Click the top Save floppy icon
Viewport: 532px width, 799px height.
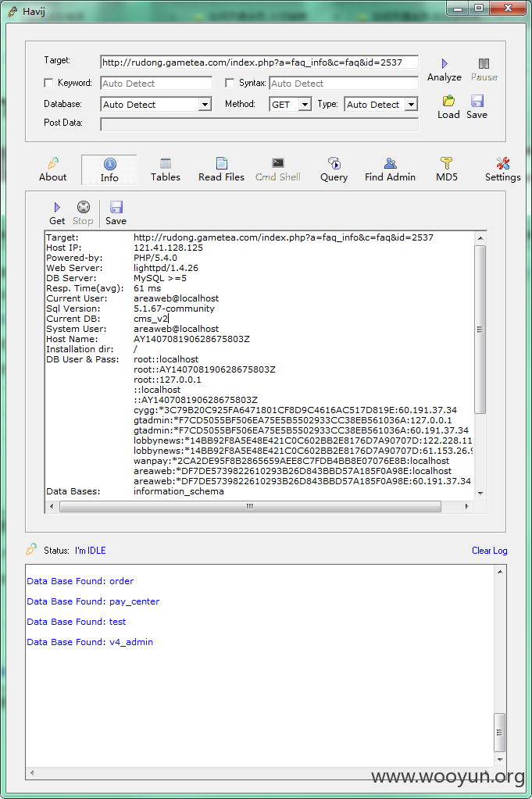[477, 101]
